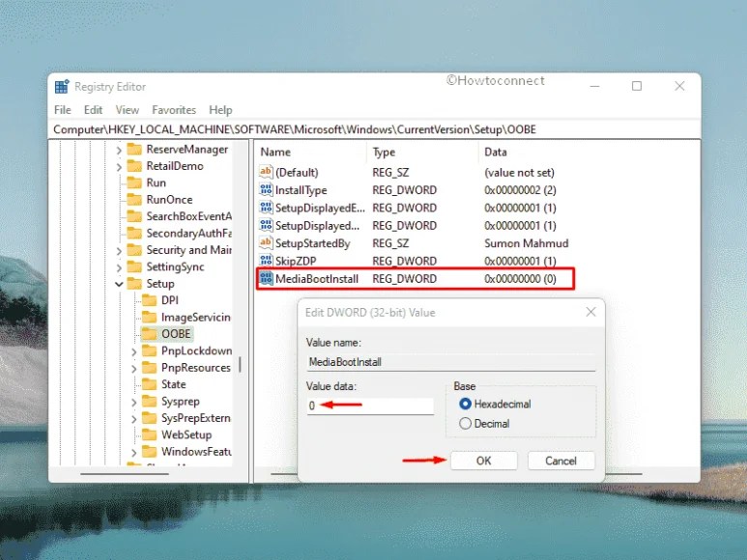Expand the RetailDemo key
Screen dimensions: 747x560
(119, 167)
